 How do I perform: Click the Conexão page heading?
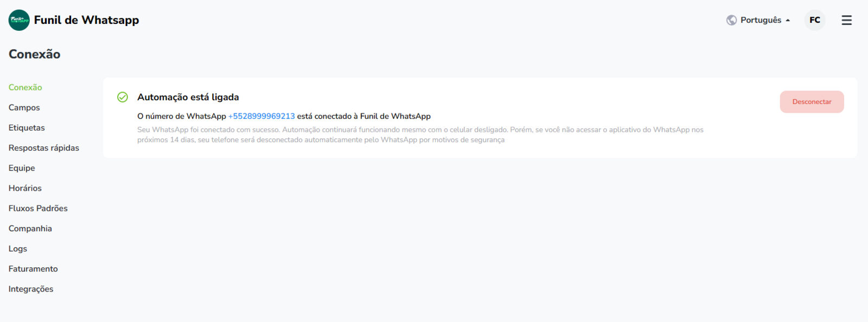pos(34,54)
